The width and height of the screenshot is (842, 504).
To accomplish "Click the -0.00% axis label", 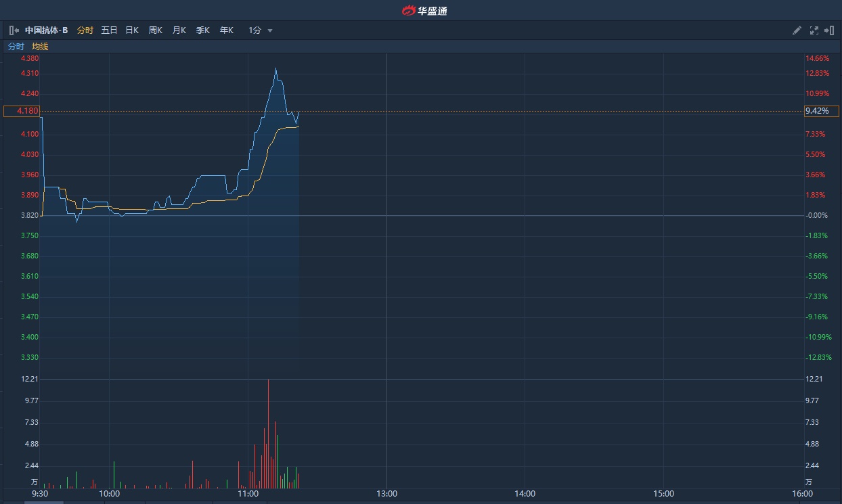I will tap(817, 215).
